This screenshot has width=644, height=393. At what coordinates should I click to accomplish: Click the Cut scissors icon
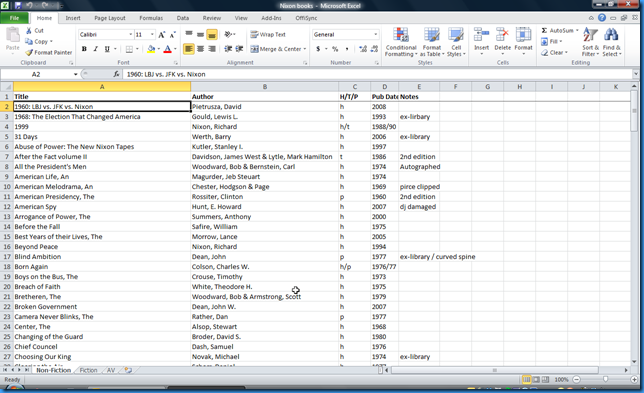click(29, 30)
